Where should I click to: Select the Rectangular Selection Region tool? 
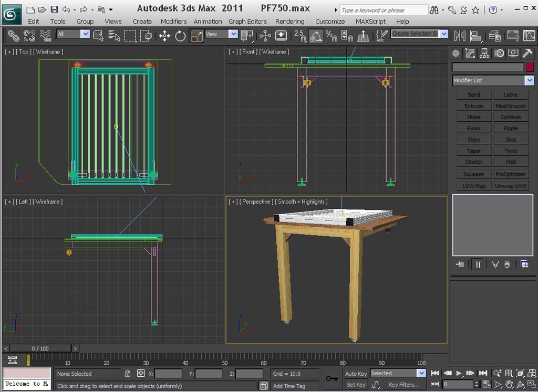[x=130, y=35]
